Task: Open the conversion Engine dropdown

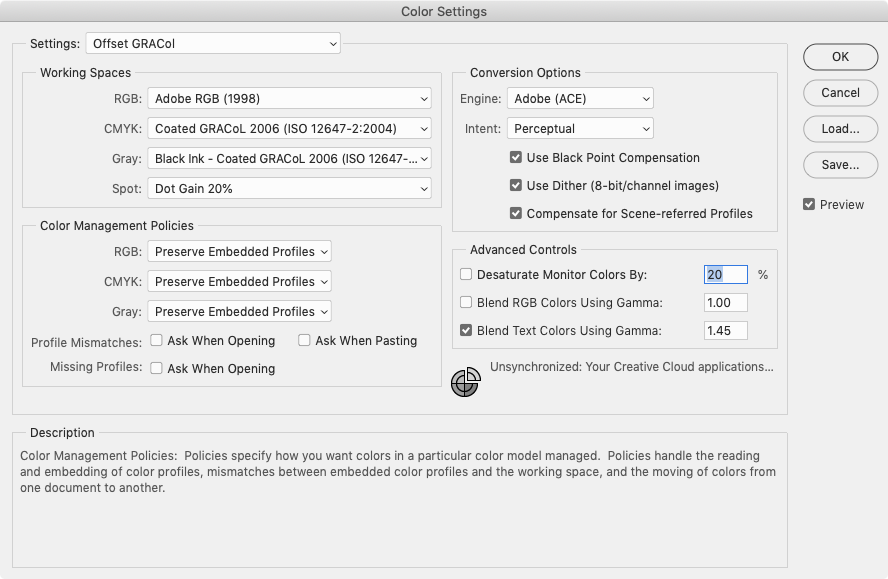Action: click(x=580, y=98)
